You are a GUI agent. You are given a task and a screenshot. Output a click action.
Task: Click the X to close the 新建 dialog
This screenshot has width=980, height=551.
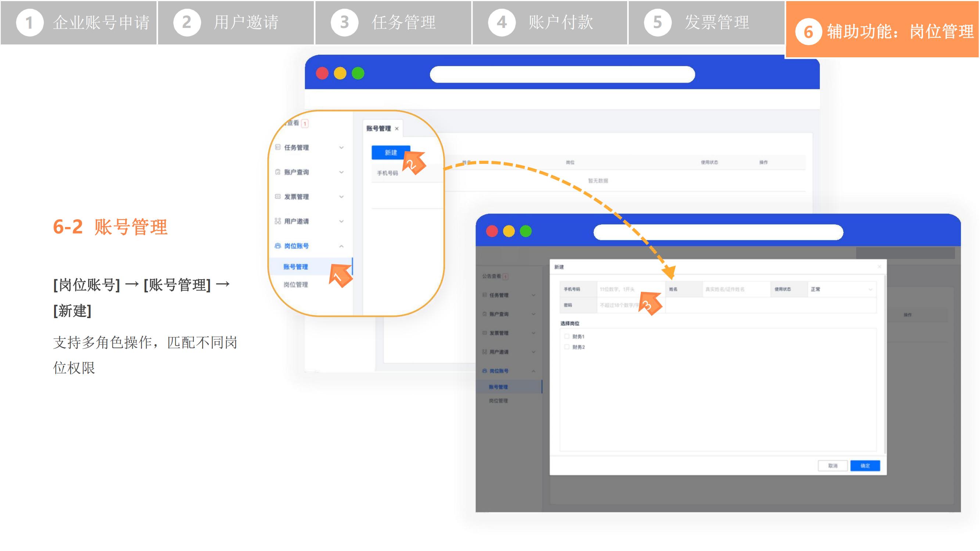pyautogui.click(x=879, y=267)
